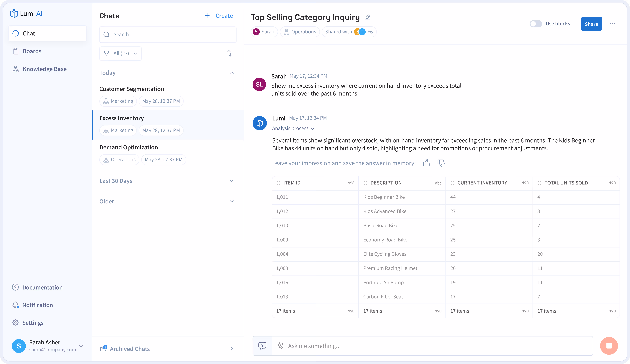Click the three-dot more options icon

(612, 24)
